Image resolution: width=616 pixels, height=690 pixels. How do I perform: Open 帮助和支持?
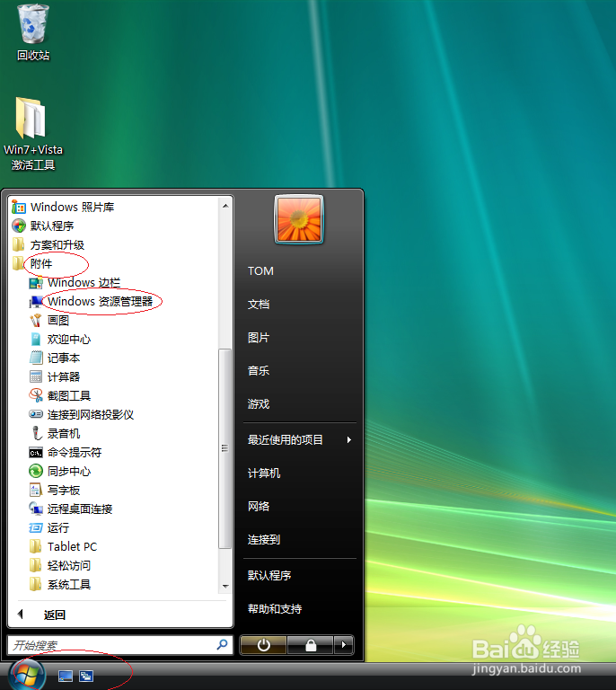click(275, 608)
